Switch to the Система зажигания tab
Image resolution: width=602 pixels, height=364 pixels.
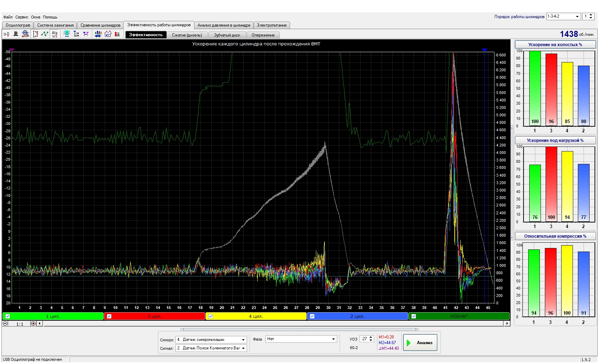tap(55, 25)
